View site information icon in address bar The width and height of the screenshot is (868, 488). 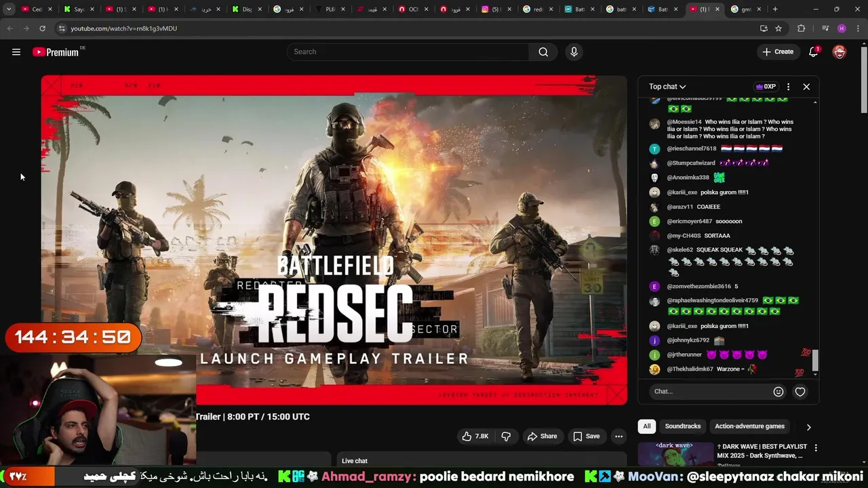[62, 28]
